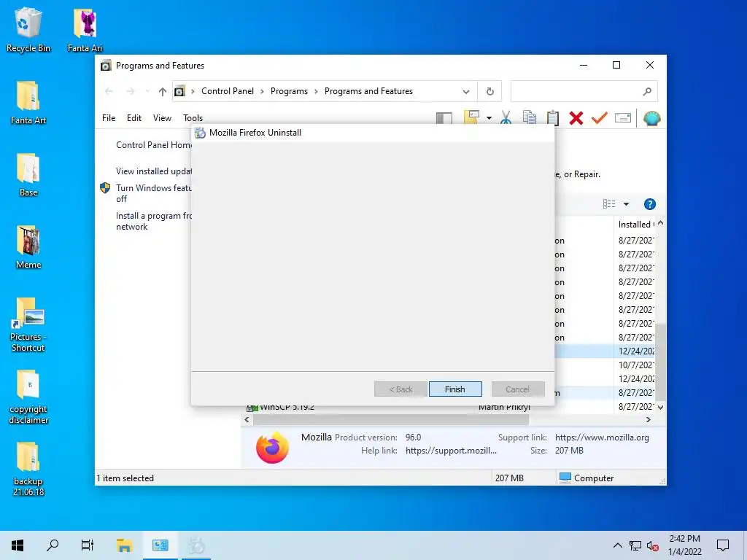Screen dimensions: 747x560
Task: Click Cancel in the uninstall dialog
Action: [518, 389]
